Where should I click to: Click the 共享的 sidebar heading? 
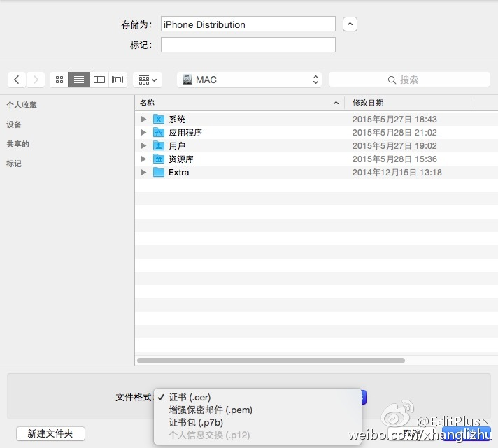(x=17, y=144)
